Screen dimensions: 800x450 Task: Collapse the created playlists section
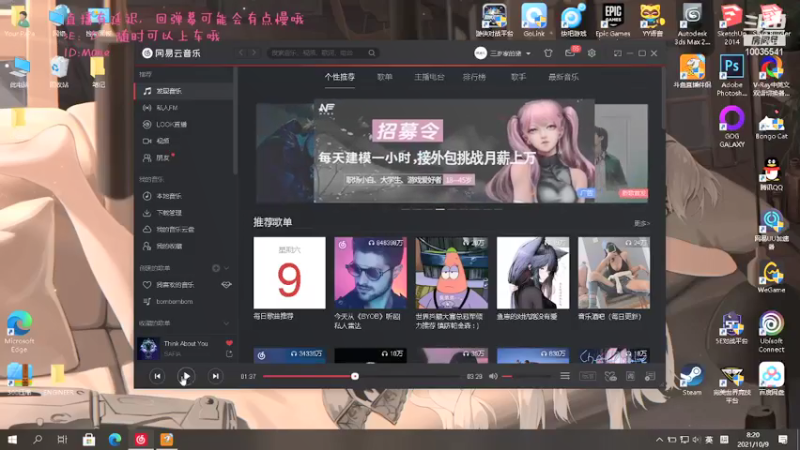point(227,268)
